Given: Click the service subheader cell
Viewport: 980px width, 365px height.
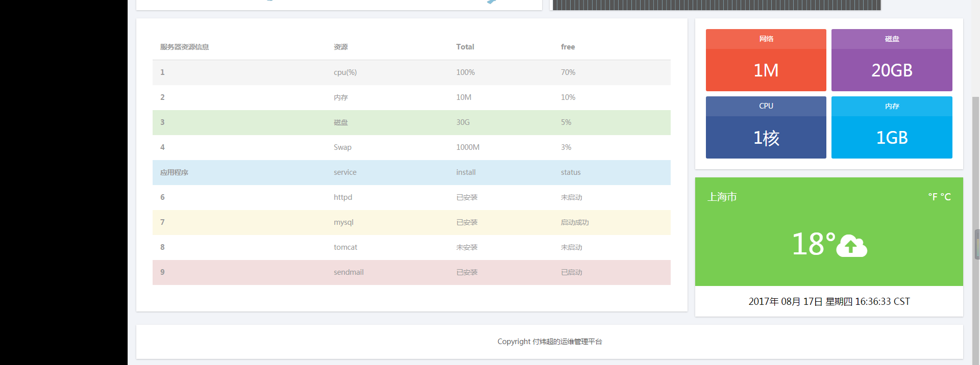Looking at the screenshot, I should 345,172.
